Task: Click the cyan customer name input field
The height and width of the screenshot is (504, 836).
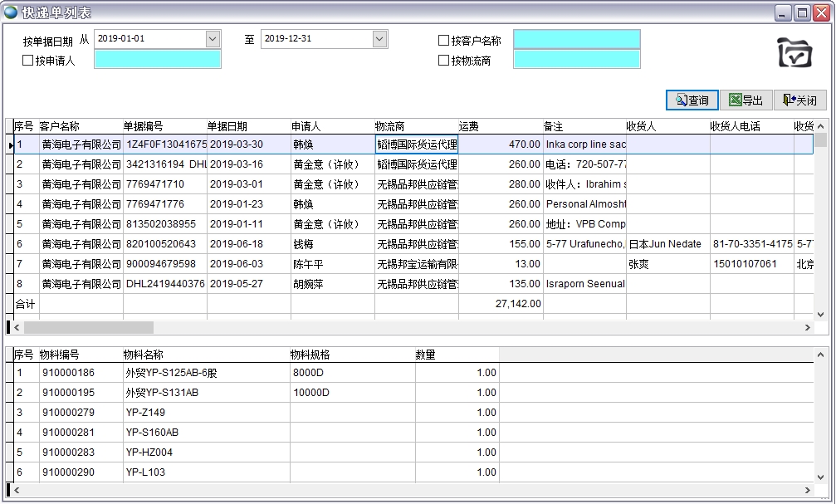Action: (576, 40)
